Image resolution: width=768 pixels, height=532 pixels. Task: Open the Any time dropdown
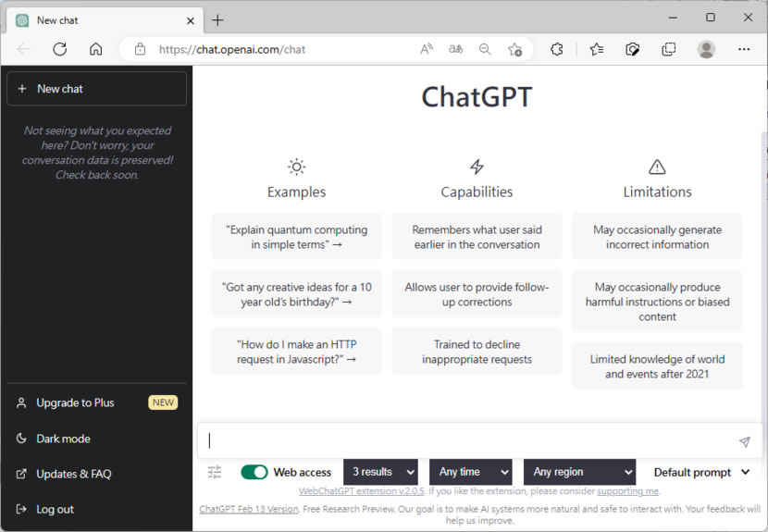pos(471,472)
